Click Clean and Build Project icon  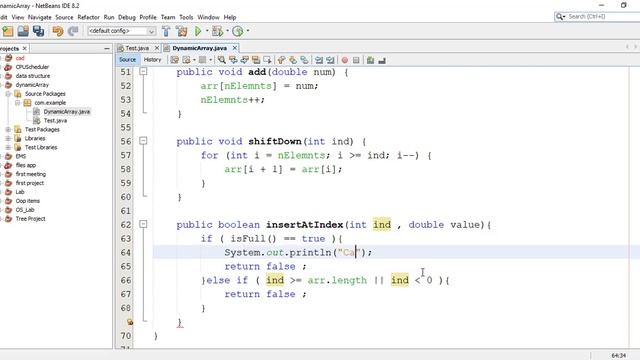pos(182,31)
